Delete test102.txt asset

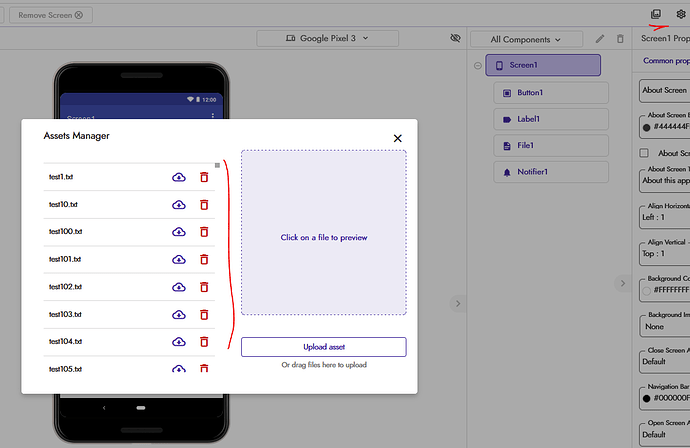[204, 287]
